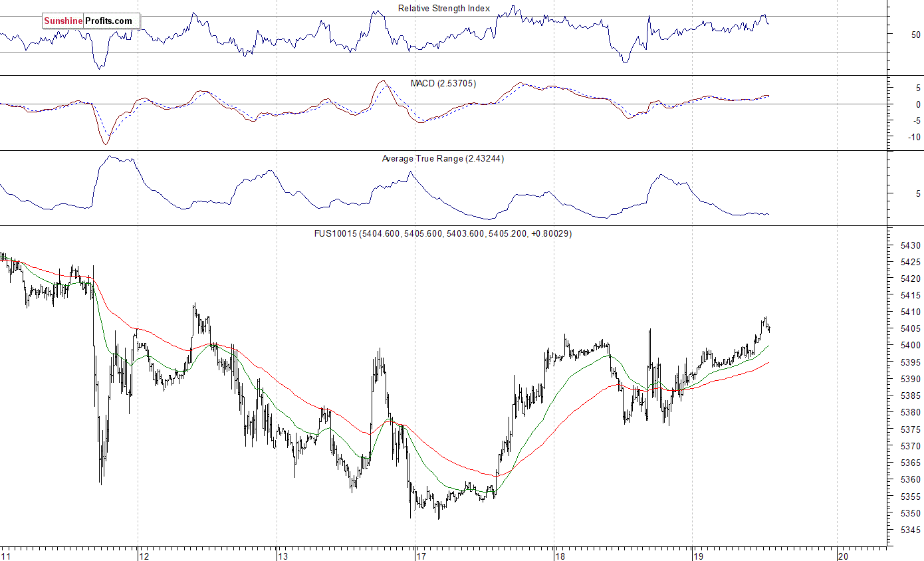Click date label 19 on time axis
Viewport: 924px width, 561px height.
click(699, 555)
